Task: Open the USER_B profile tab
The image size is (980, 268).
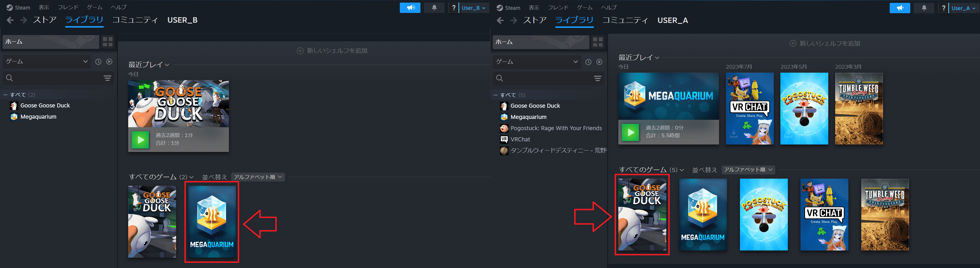Action: click(x=182, y=20)
